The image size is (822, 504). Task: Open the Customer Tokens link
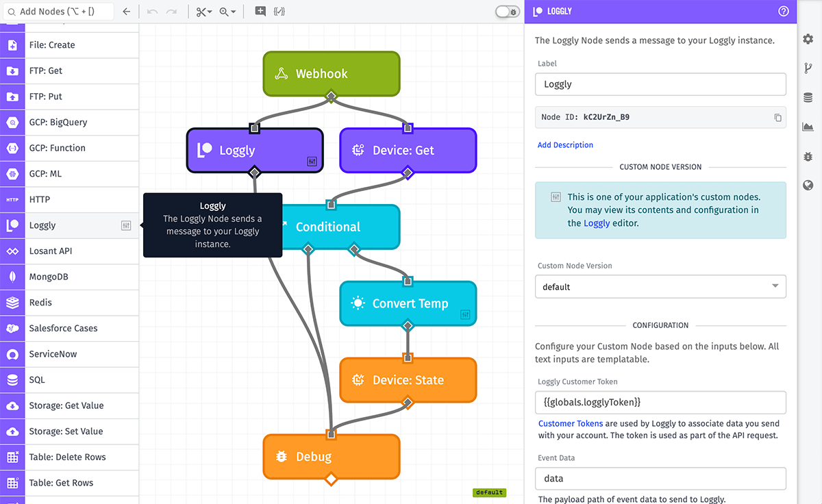(570, 423)
